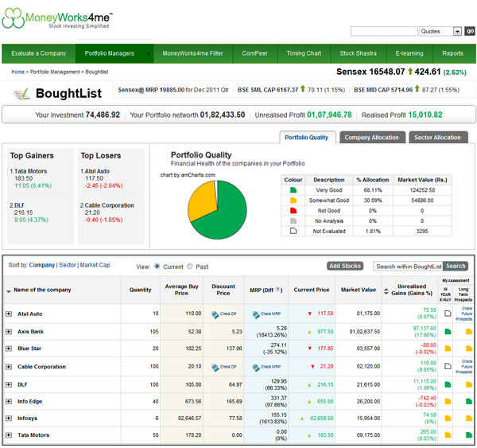Expand the Tata Motors row
This screenshot has width=477, height=448.
[9, 435]
